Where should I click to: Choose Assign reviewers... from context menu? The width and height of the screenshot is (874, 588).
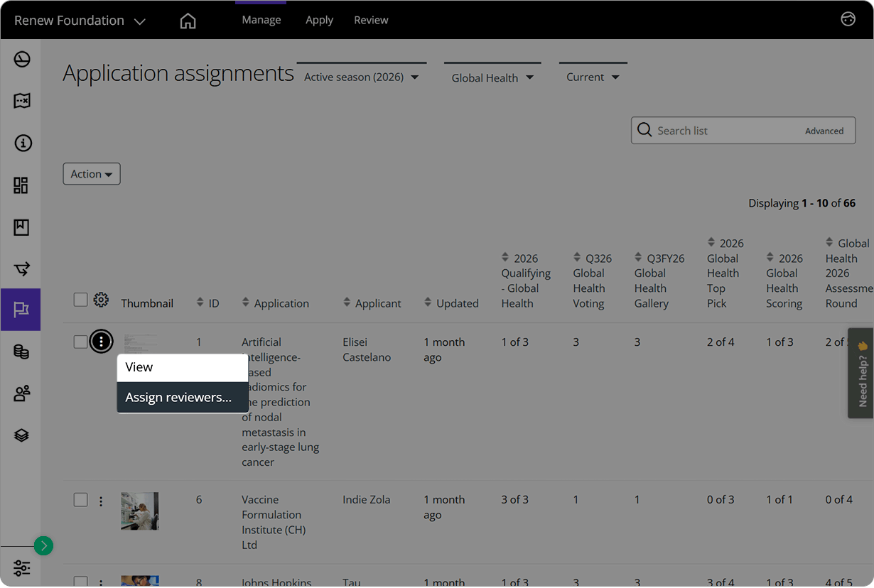click(183, 398)
